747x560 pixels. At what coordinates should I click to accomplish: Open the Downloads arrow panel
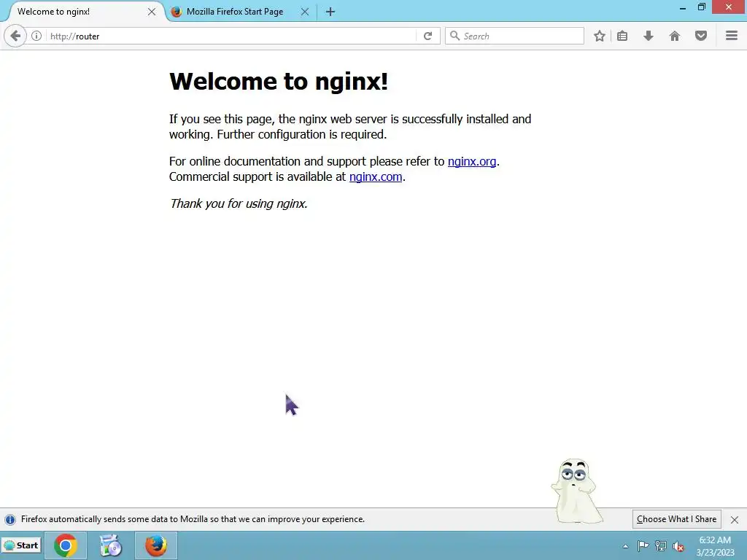coord(649,36)
